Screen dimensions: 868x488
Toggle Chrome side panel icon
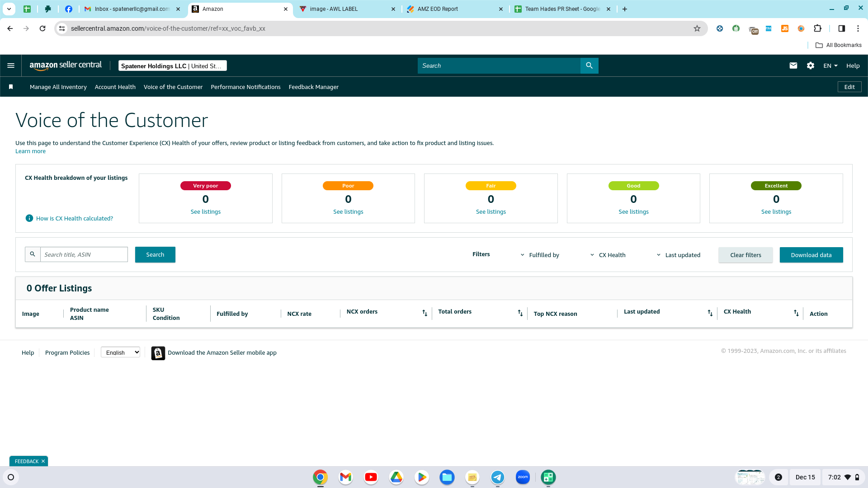841,28
